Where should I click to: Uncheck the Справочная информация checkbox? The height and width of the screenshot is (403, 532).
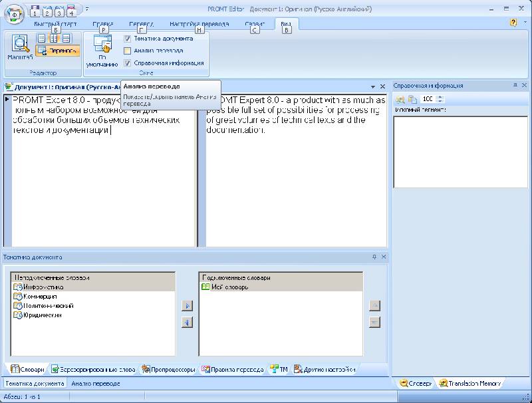127,63
